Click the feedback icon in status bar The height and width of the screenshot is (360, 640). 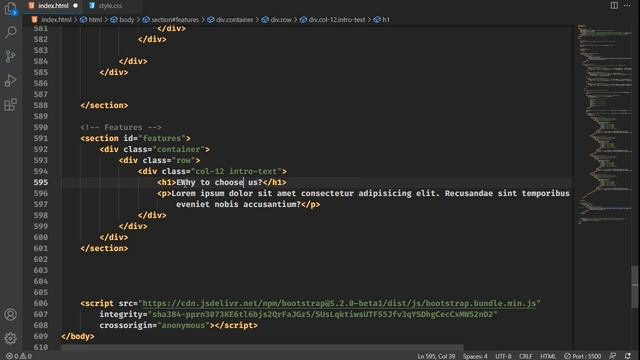coord(613,356)
